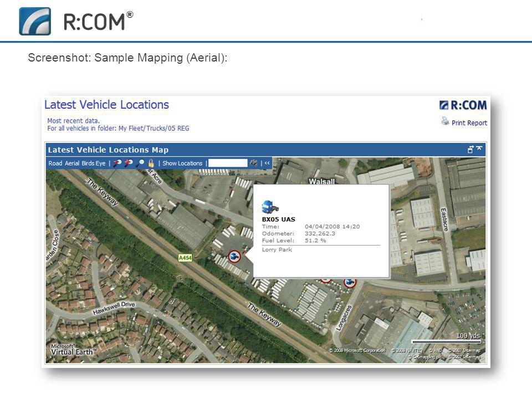Click the Eastacre street label
Image resolution: width=532 pixels, height=399 pixels.
point(444,219)
